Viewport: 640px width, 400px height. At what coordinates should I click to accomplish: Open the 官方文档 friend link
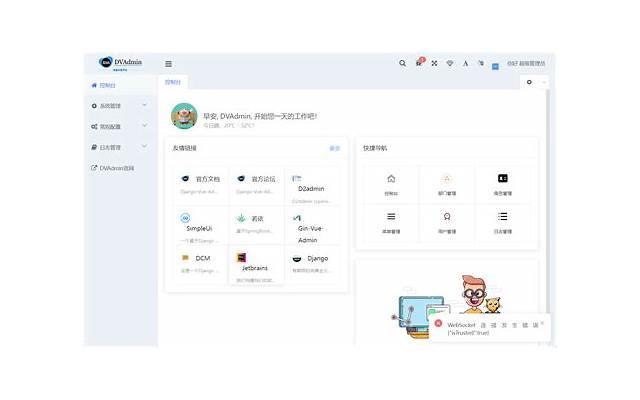tap(200, 185)
